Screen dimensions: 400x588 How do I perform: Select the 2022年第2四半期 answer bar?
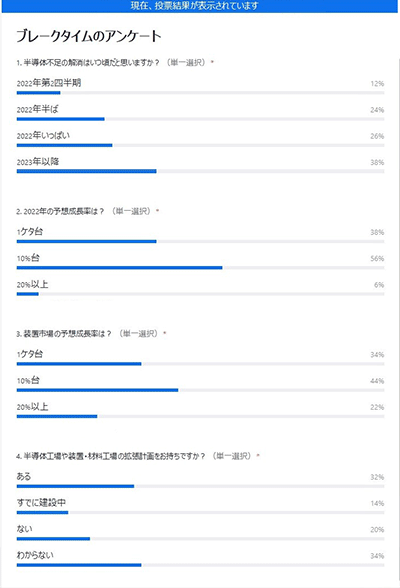pos(200,87)
